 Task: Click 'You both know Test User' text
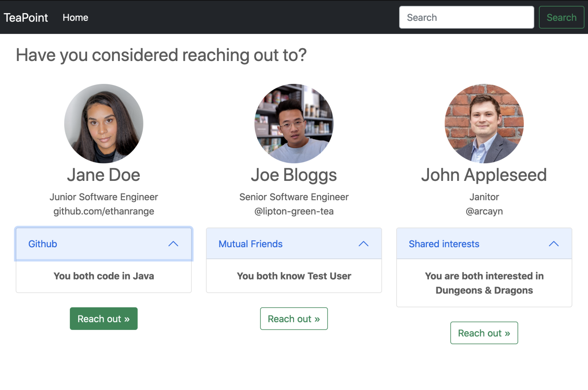click(294, 276)
